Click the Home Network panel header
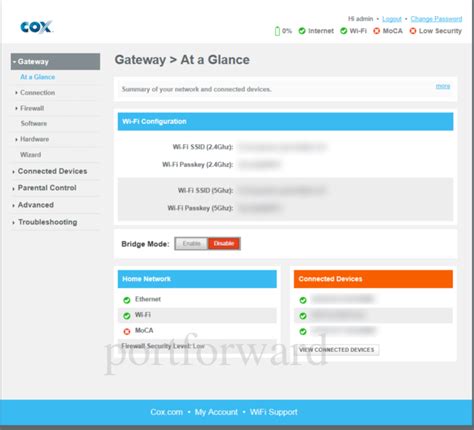This screenshot has width=474, height=430. [x=197, y=279]
